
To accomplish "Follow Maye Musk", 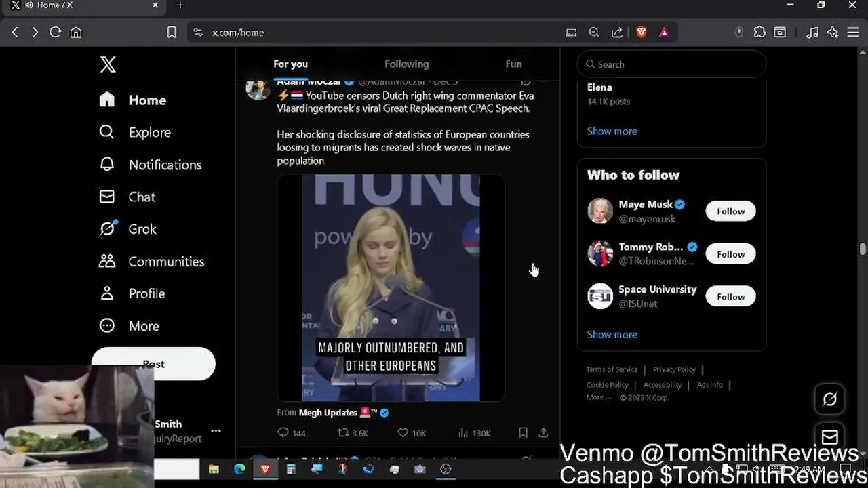I will 730,211.
